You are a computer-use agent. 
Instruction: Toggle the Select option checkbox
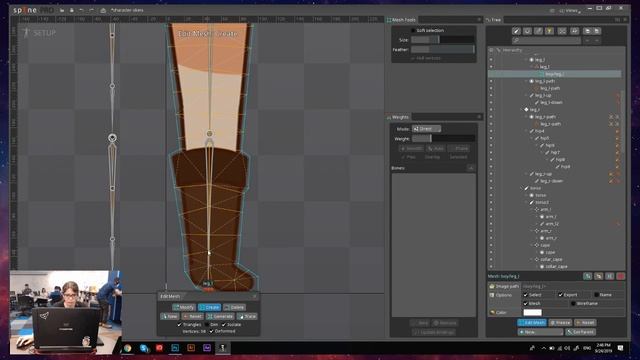pyautogui.click(x=526, y=295)
